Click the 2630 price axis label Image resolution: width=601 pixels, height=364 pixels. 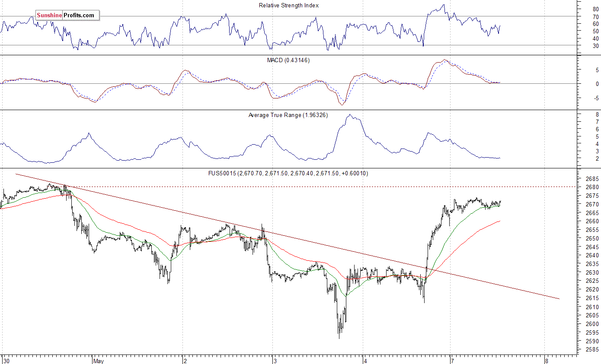(x=593, y=272)
